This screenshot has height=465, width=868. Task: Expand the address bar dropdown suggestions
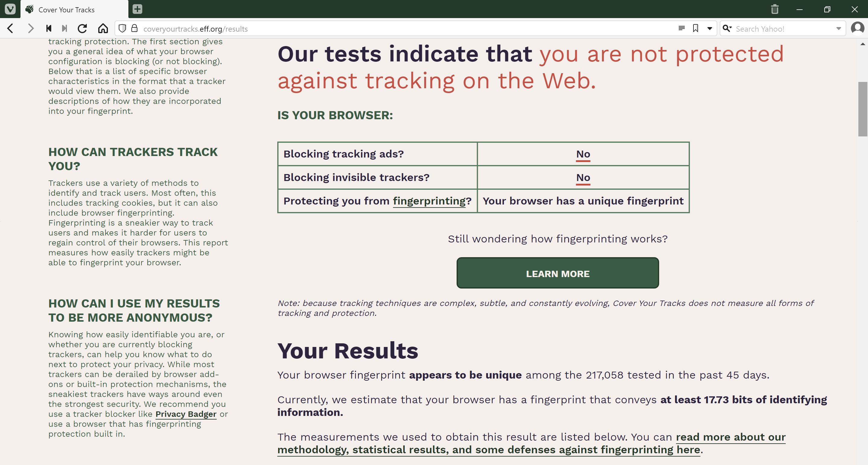(710, 28)
